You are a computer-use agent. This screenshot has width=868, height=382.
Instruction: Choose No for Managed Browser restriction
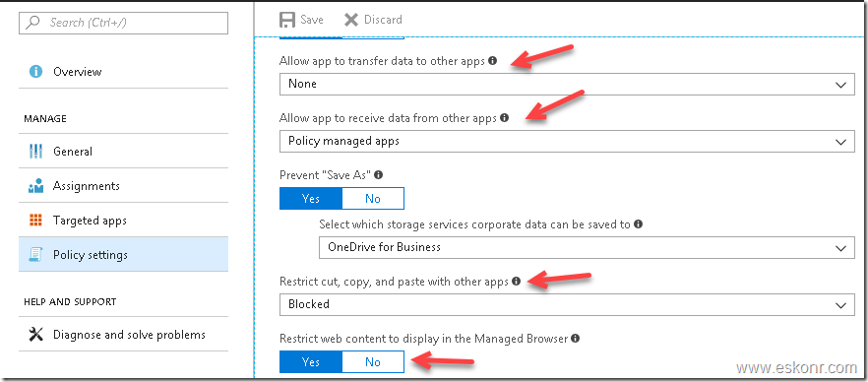[373, 361]
